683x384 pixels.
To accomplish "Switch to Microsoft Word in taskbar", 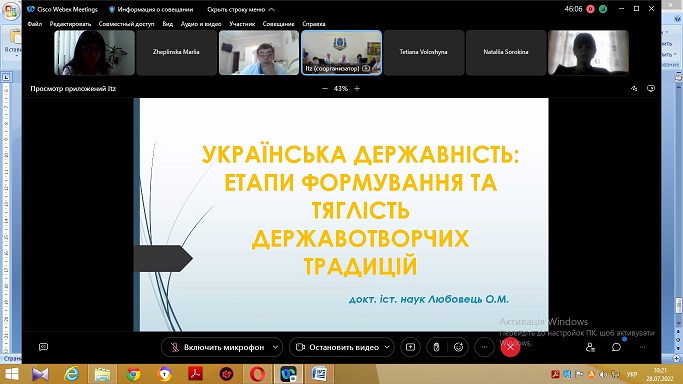I will [x=319, y=374].
